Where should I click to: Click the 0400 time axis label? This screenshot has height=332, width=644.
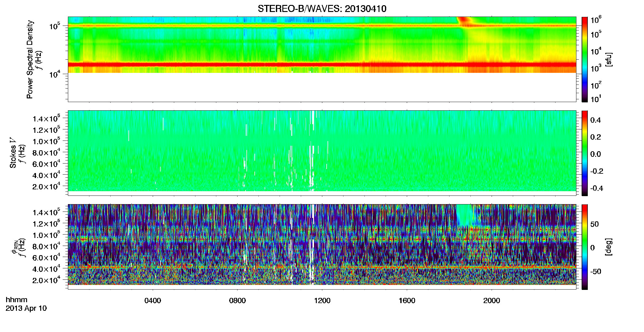click(x=153, y=300)
